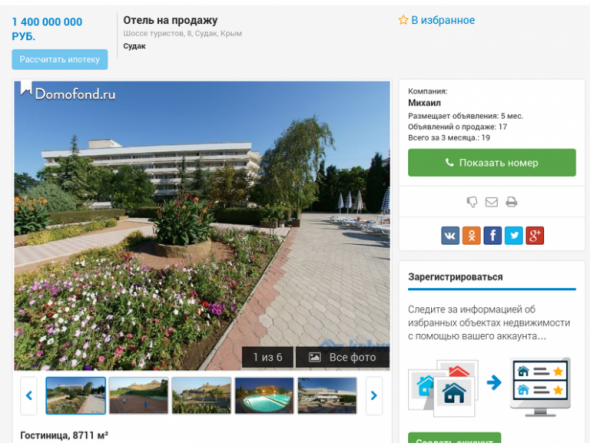This screenshot has height=446, width=590.
Task: Click the envelope email icon
Action: (x=491, y=202)
